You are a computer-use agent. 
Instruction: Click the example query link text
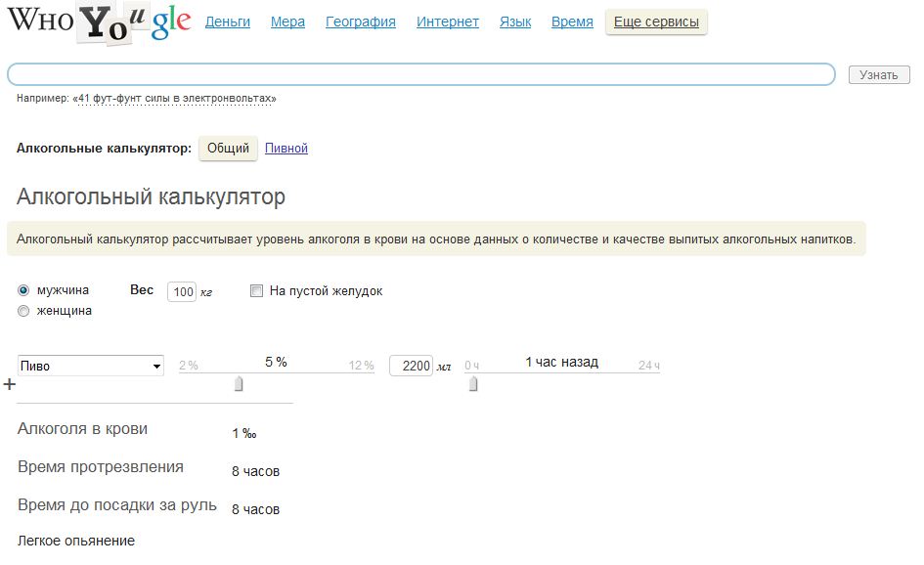[176, 99]
